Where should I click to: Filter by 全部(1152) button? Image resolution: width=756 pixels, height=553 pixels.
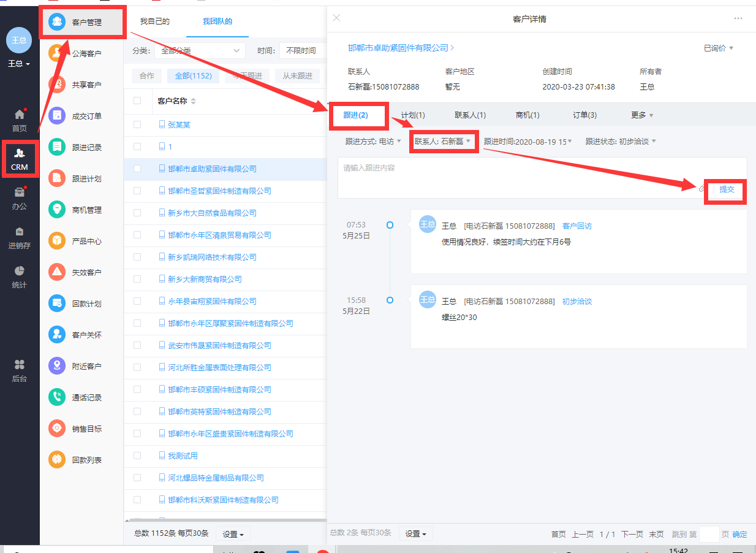(x=193, y=76)
